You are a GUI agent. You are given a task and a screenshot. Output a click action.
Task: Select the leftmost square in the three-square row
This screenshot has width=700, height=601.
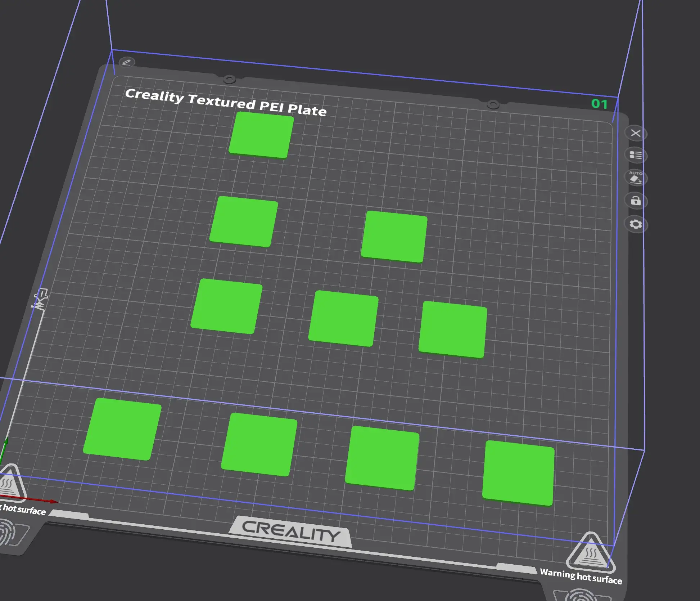click(x=226, y=306)
